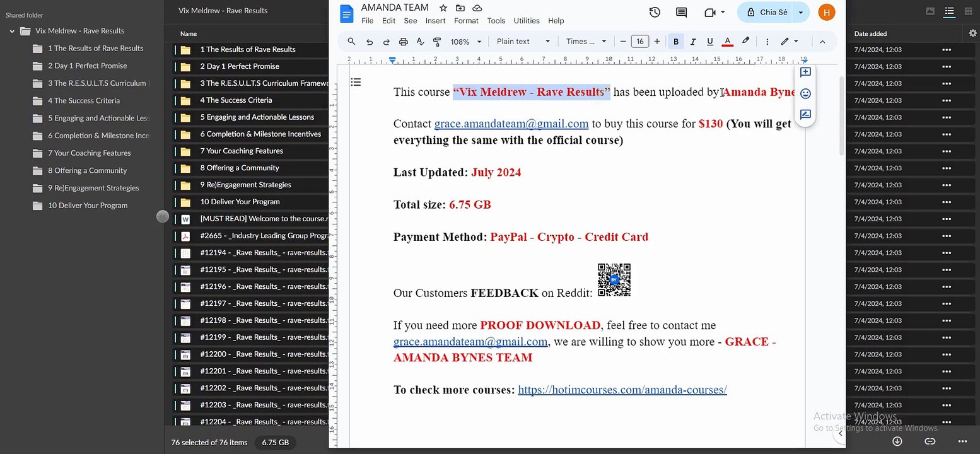The width and height of the screenshot is (980, 454).
Task: Open more actions for row 1 The Results
Action: point(947,49)
